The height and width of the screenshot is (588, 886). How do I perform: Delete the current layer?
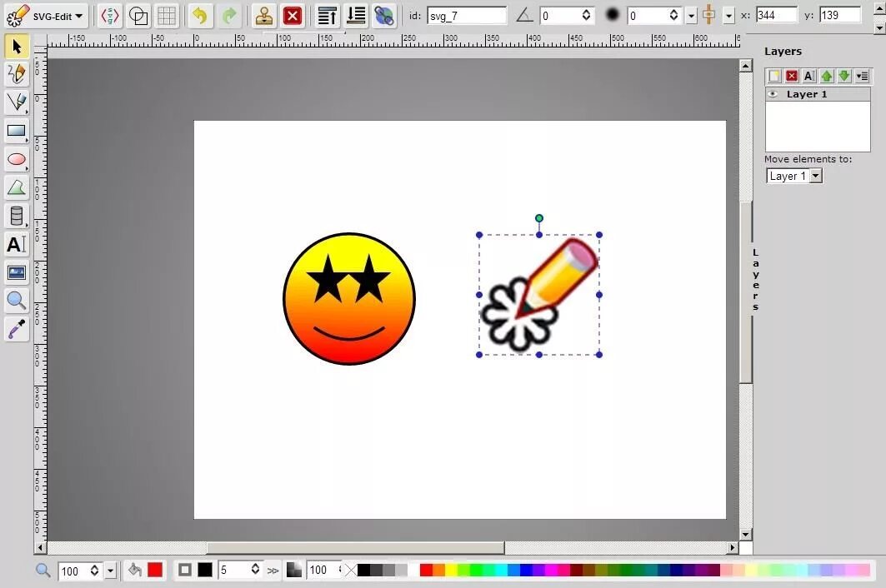coord(792,76)
